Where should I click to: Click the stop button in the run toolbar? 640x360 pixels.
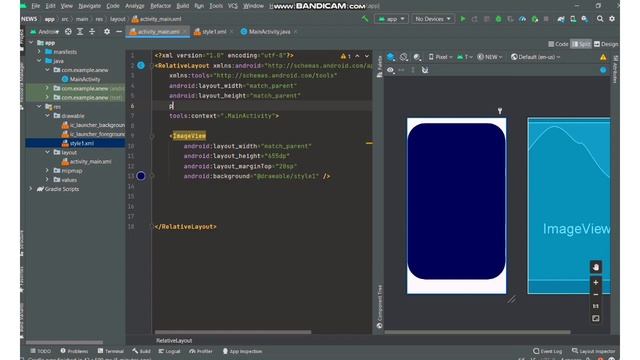point(546,19)
